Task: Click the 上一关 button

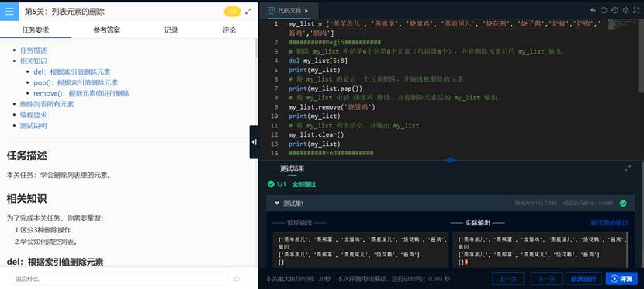Action: [507, 279]
